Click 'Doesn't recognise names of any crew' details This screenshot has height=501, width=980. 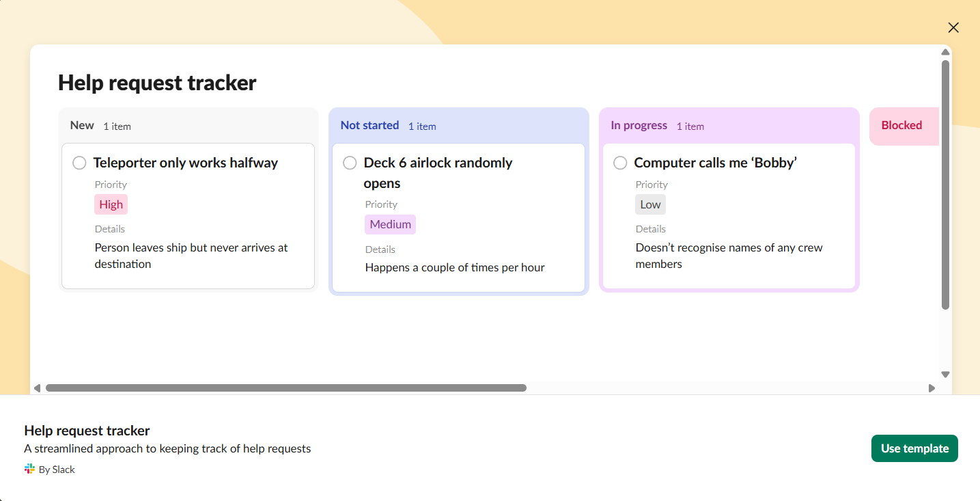[729, 256]
